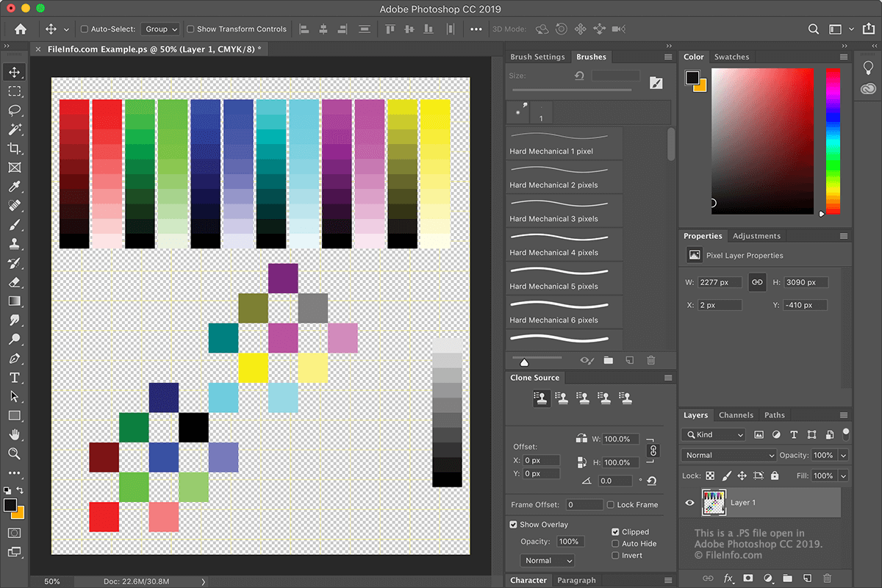Click the foreground color swatch in Color panel
Image resolution: width=882 pixels, height=588 pixels.
point(692,77)
